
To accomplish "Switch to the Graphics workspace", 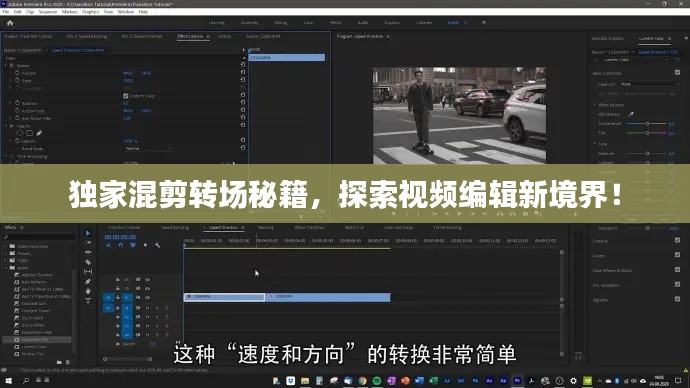I will 392,22.
